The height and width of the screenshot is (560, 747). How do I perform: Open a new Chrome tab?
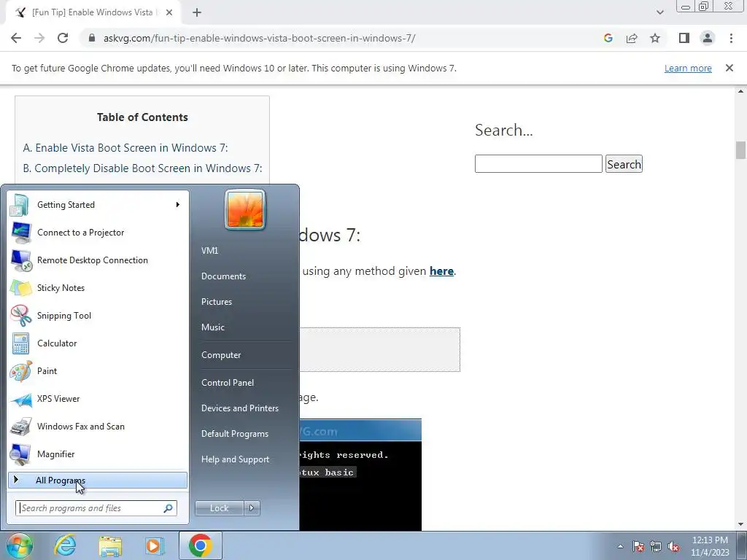click(x=197, y=12)
